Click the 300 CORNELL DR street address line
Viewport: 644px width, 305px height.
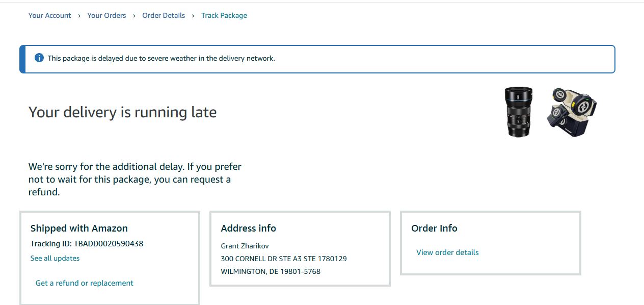tap(284, 259)
